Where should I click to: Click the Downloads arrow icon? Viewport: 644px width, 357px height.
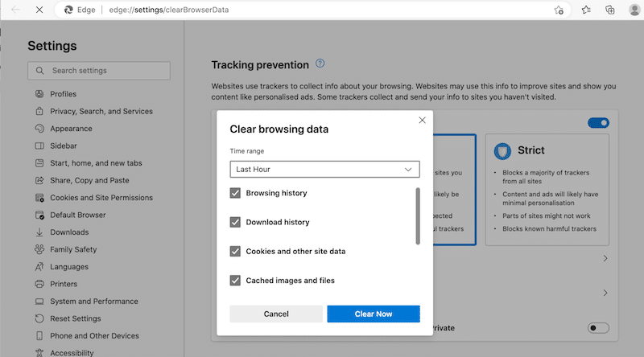(x=39, y=232)
